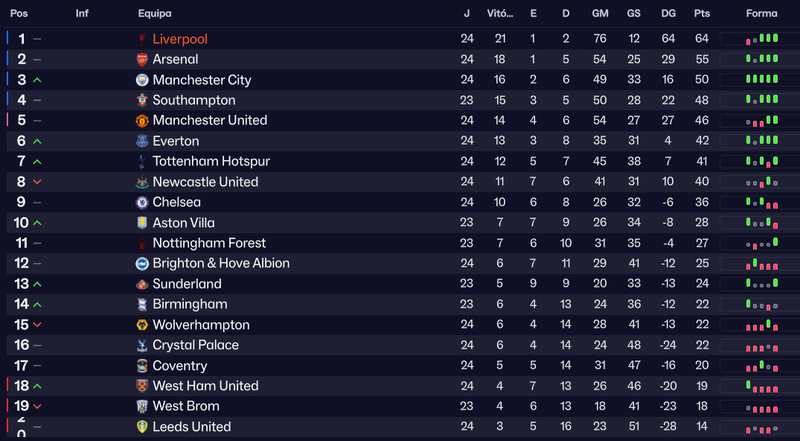Viewport: 800px width, 441px height.
Task: Click the Arsenal club badge
Action: click(x=142, y=59)
